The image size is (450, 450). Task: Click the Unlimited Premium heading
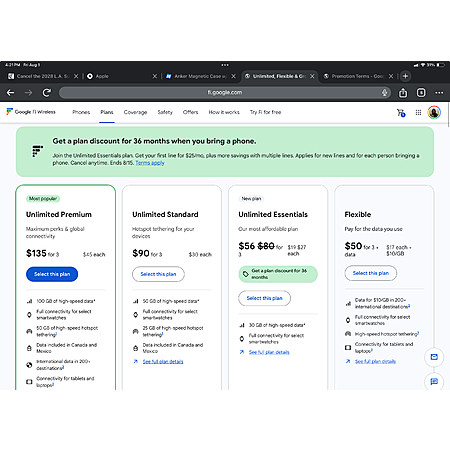pos(59,214)
